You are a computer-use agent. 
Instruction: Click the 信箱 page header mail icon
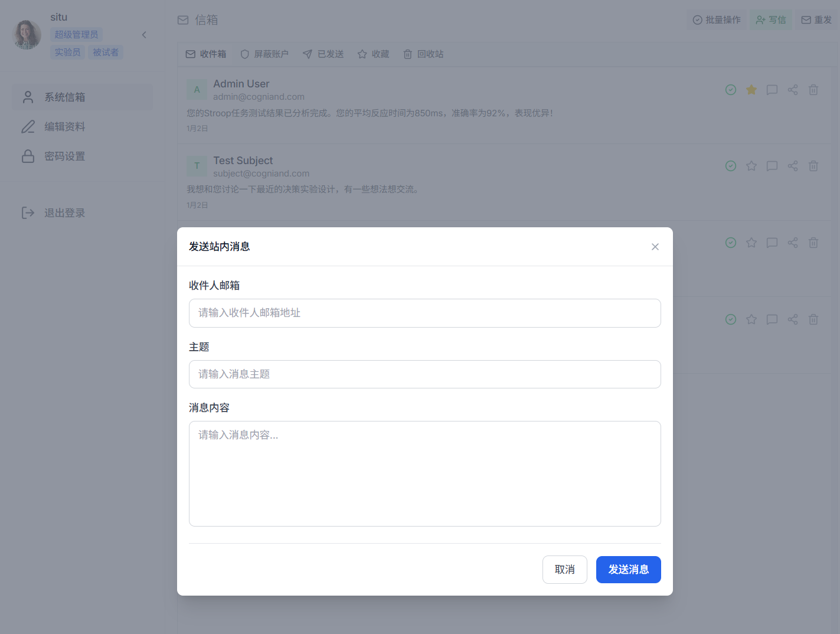[183, 20]
